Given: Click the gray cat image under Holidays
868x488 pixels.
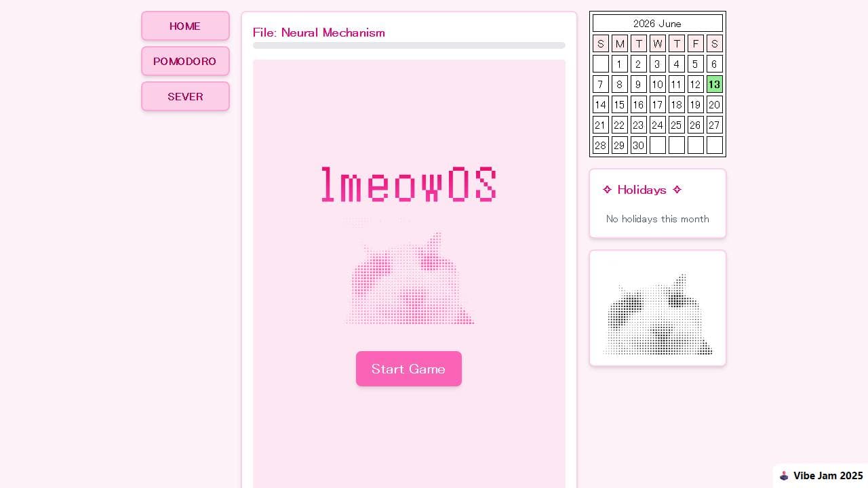Looking at the screenshot, I should point(658,314).
